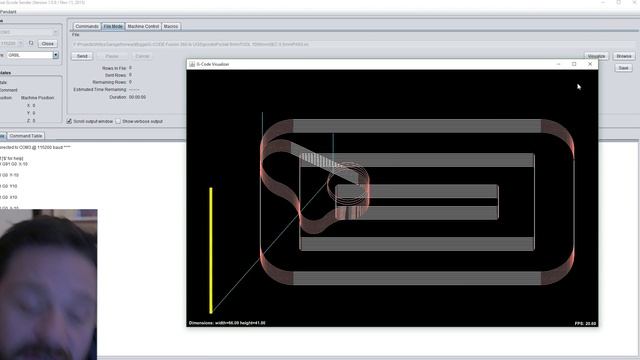Close the serial connection with Close button

coord(48,43)
